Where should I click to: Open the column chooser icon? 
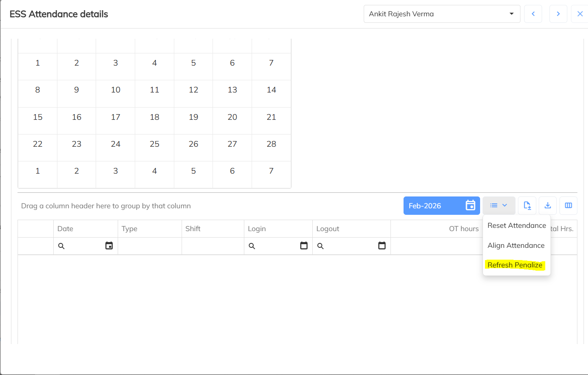click(568, 205)
